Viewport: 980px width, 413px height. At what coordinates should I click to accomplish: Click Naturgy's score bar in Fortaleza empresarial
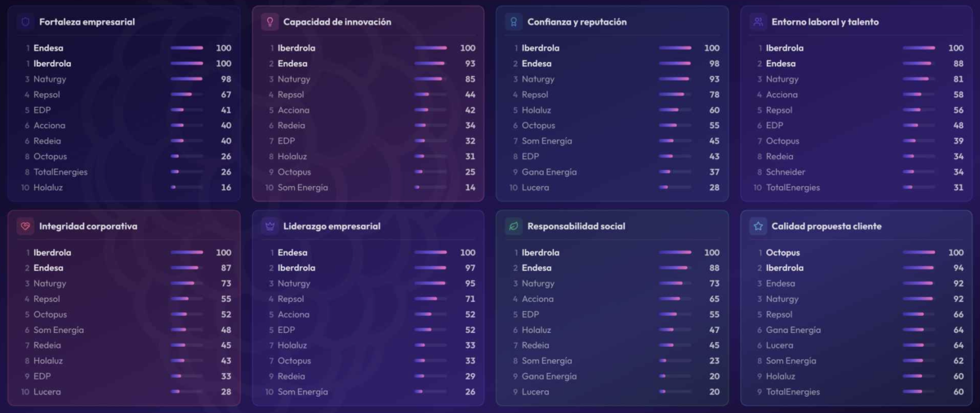point(186,79)
